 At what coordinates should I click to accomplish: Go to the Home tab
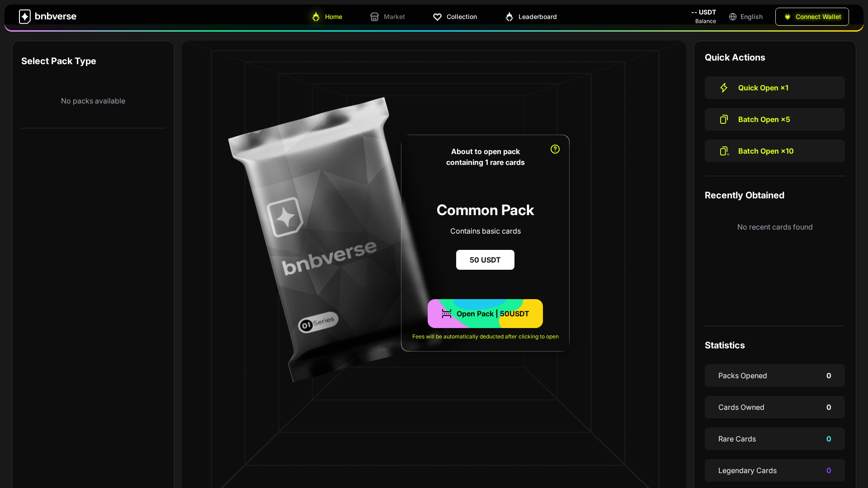tap(327, 17)
